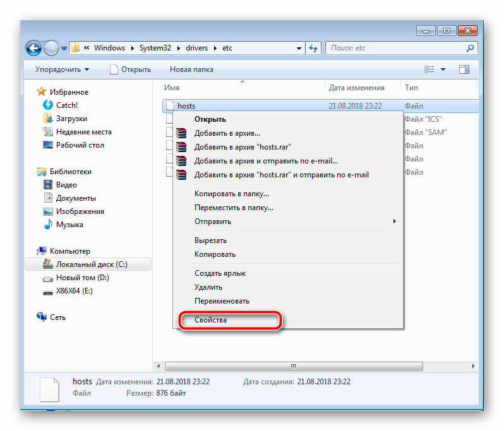This screenshot has height=431, width=504.
Task: Open recent locations dropdown arrow
Action: click(64, 49)
